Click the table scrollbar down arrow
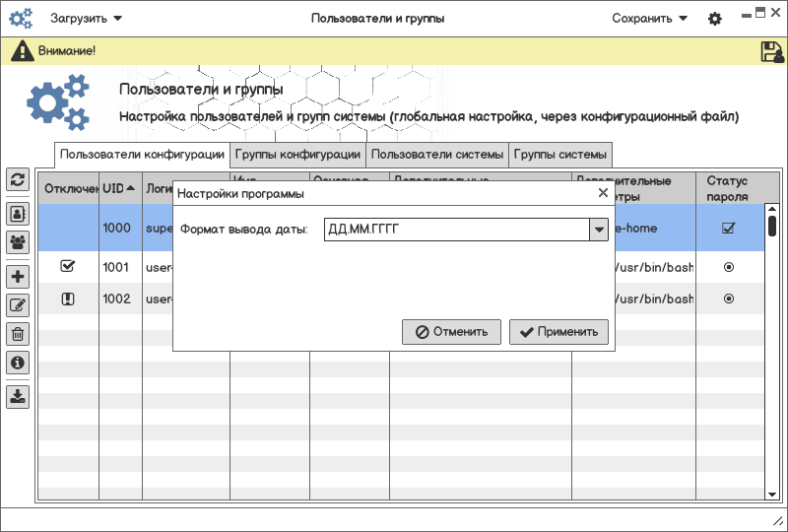This screenshot has height=532, width=788. point(772,495)
